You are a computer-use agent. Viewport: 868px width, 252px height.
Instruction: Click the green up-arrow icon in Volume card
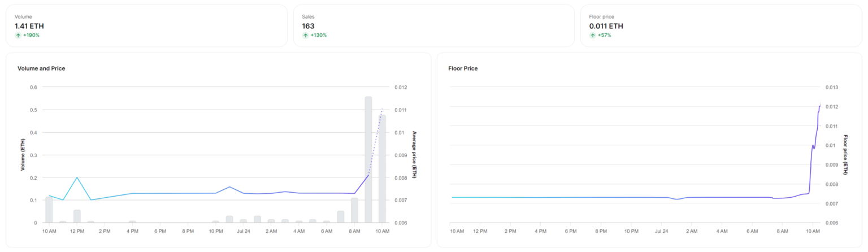pyautogui.click(x=18, y=35)
